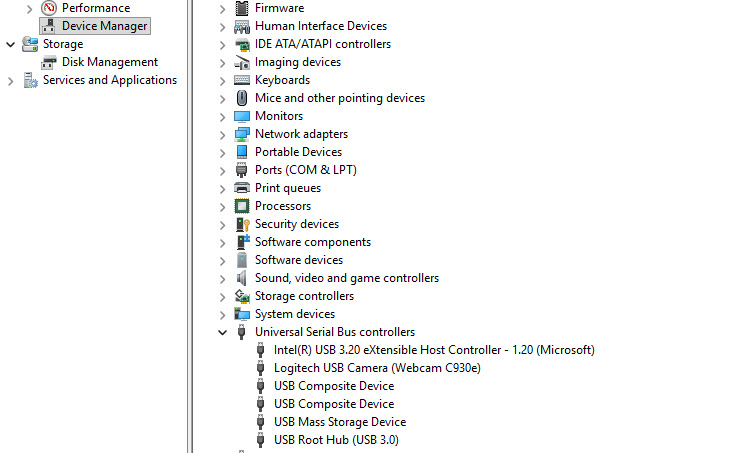The height and width of the screenshot is (453, 740).
Task: Click the Security devices key icon
Action: 242,224
